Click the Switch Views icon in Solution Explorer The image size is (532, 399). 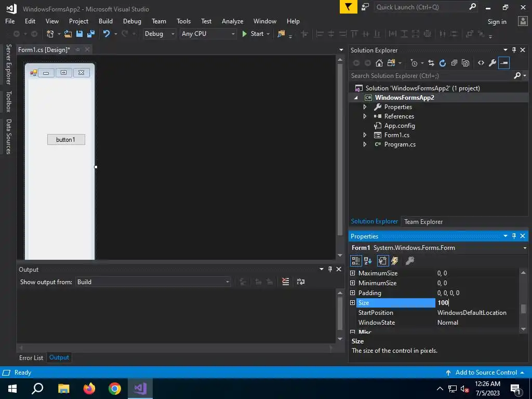[391, 63]
